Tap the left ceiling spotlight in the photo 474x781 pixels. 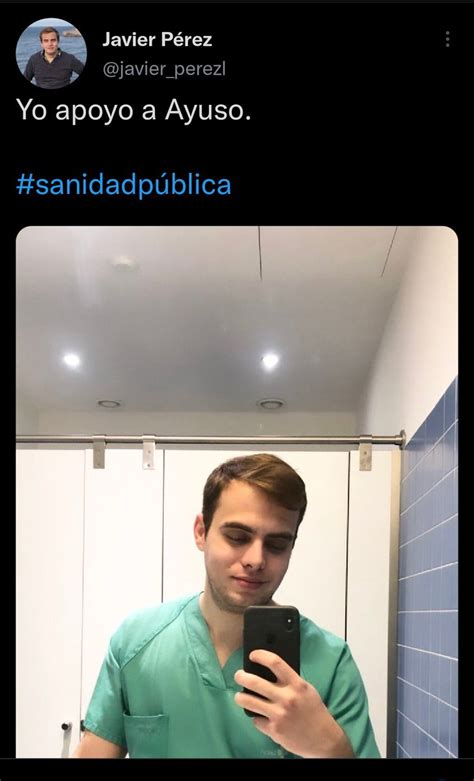[72, 360]
